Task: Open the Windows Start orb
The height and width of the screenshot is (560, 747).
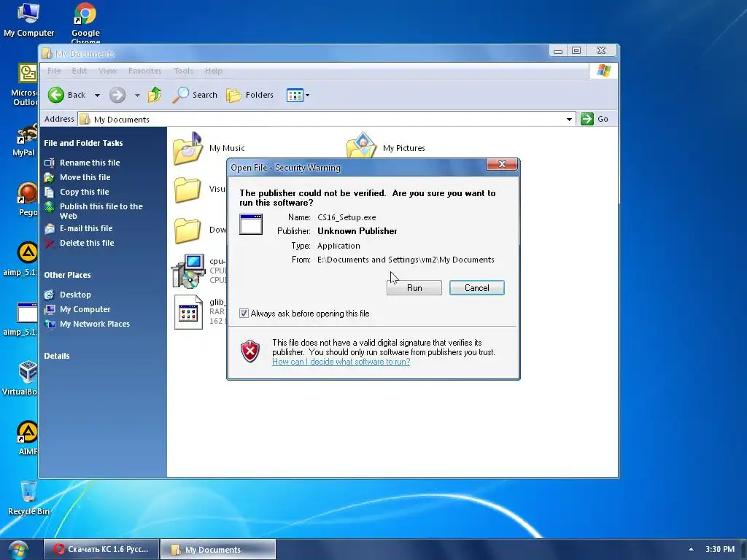Action: [x=18, y=550]
